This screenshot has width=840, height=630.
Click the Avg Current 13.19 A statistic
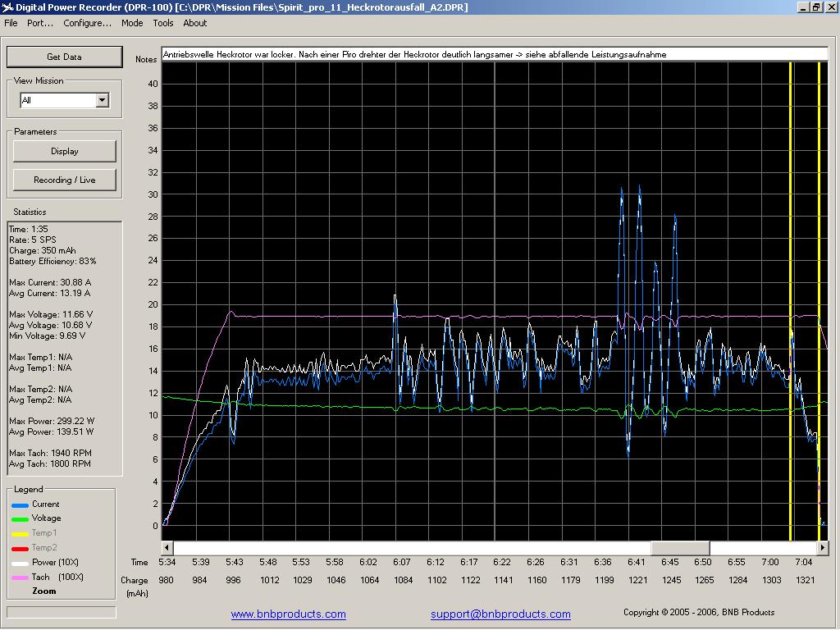point(50,293)
